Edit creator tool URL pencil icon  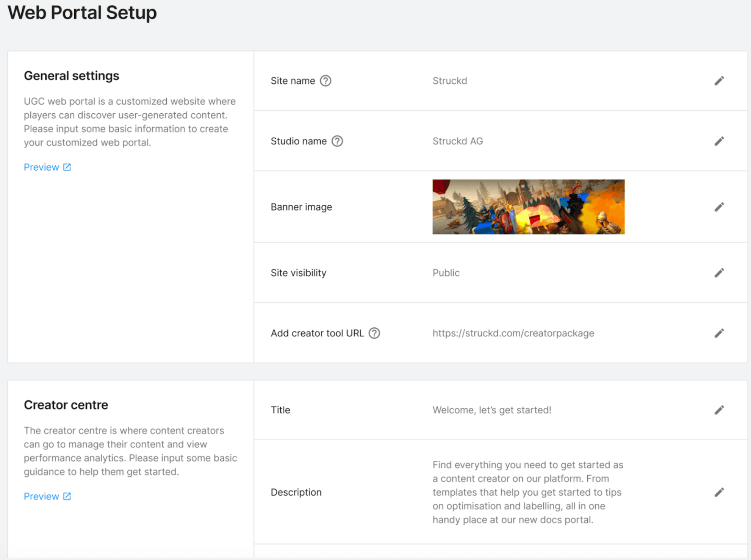tap(719, 333)
